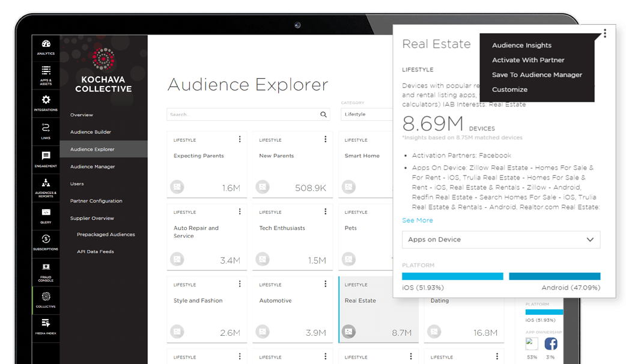Select the Dating audience card
626x364 pixels.
[x=464, y=320]
